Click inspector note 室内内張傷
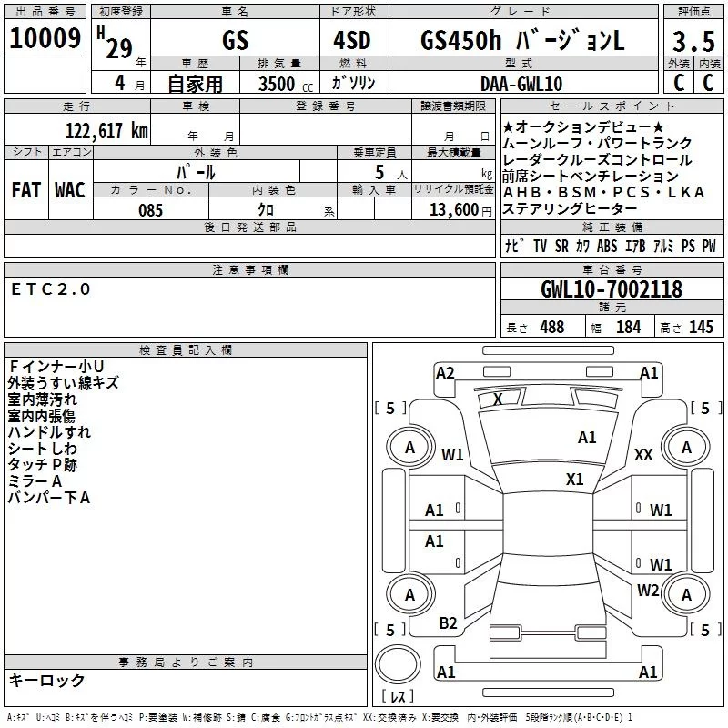This screenshot has width=728, height=728. click(x=41, y=416)
